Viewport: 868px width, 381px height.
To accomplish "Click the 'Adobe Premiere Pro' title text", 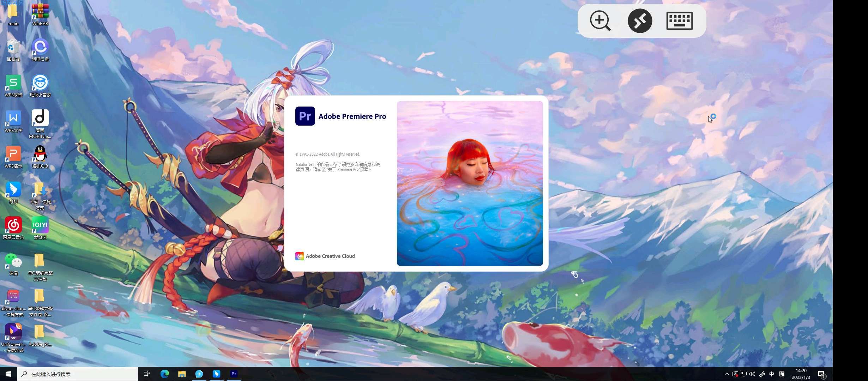I will pos(352,116).
